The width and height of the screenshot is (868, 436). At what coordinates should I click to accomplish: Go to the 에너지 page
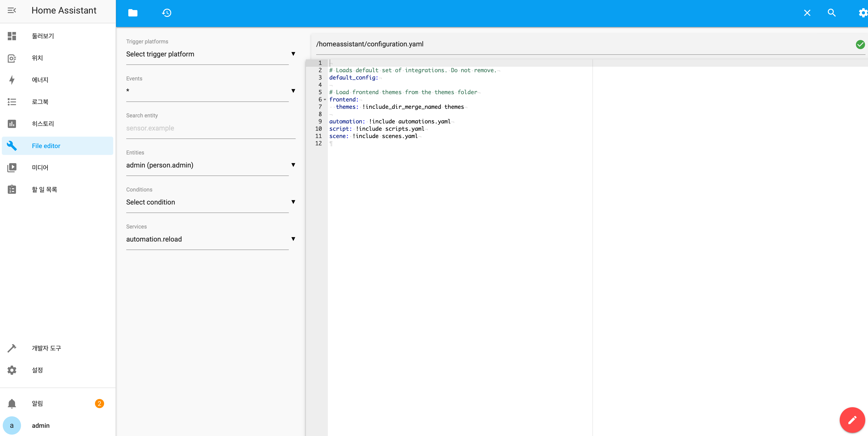click(58, 80)
